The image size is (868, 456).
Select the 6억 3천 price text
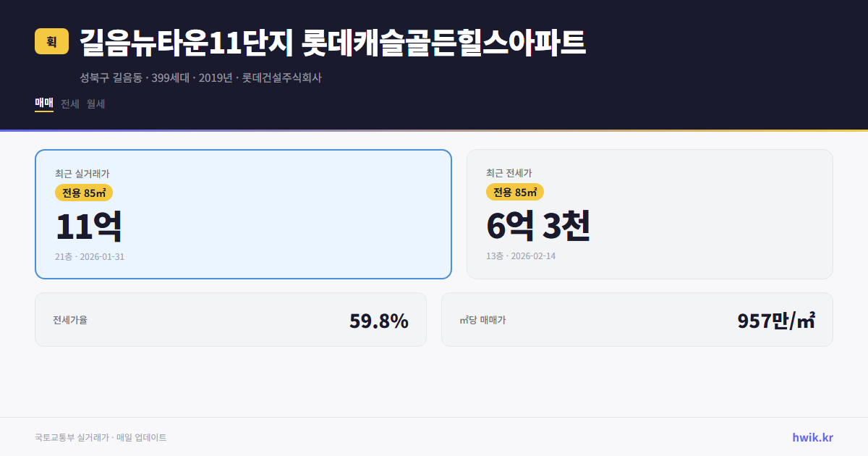(539, 226)
